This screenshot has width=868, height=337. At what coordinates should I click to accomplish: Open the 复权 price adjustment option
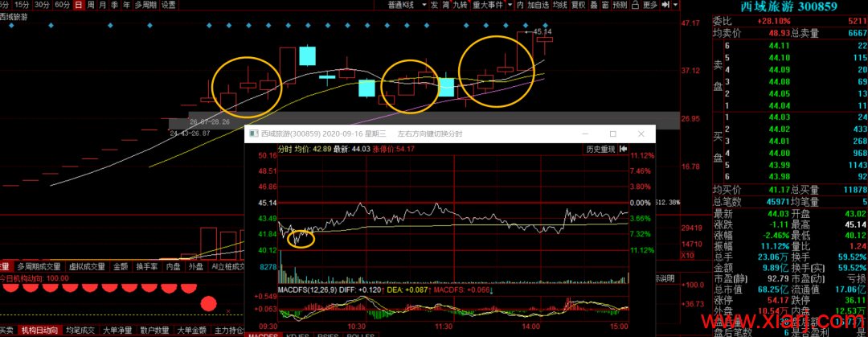click(x=578, y=5)
